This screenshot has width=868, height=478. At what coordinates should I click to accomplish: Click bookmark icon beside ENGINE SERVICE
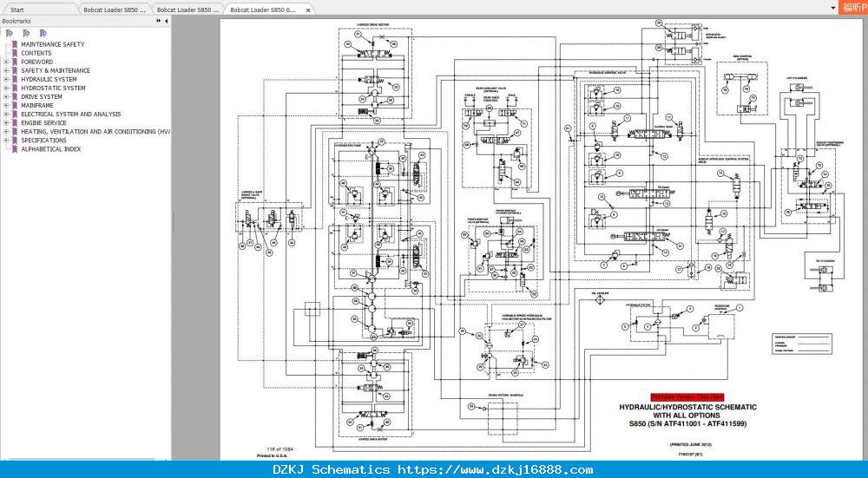pos(15,123)
